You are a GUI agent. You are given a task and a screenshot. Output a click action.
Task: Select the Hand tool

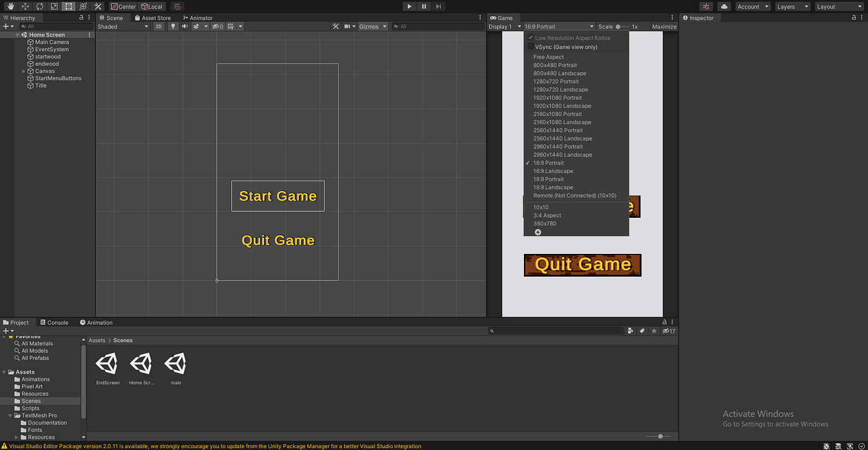click(x=11, y=6)
